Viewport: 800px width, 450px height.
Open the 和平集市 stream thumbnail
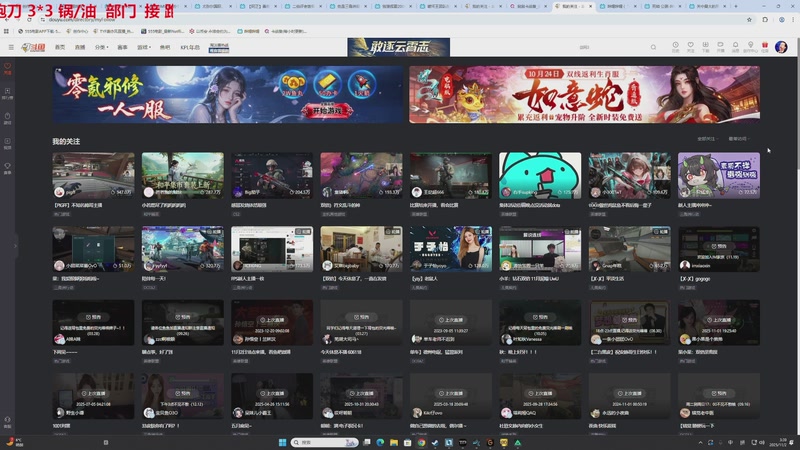coord(183,176)
